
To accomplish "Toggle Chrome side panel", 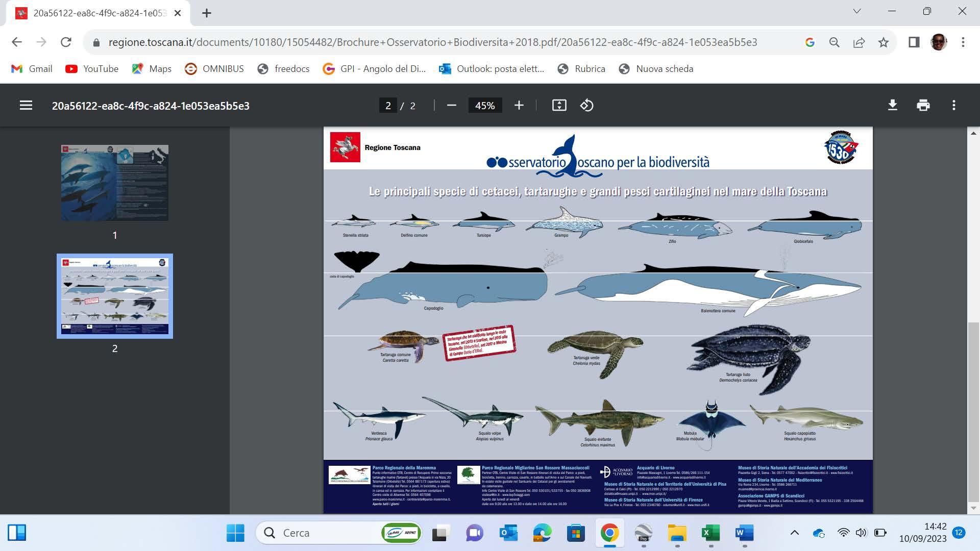I will [914, 42].
